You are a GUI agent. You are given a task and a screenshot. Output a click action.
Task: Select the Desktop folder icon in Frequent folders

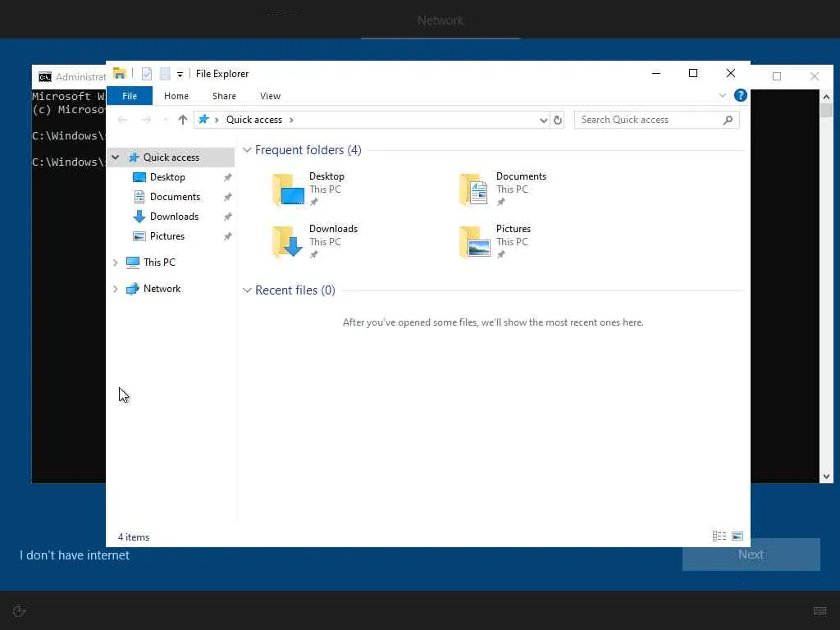(288, 189)
